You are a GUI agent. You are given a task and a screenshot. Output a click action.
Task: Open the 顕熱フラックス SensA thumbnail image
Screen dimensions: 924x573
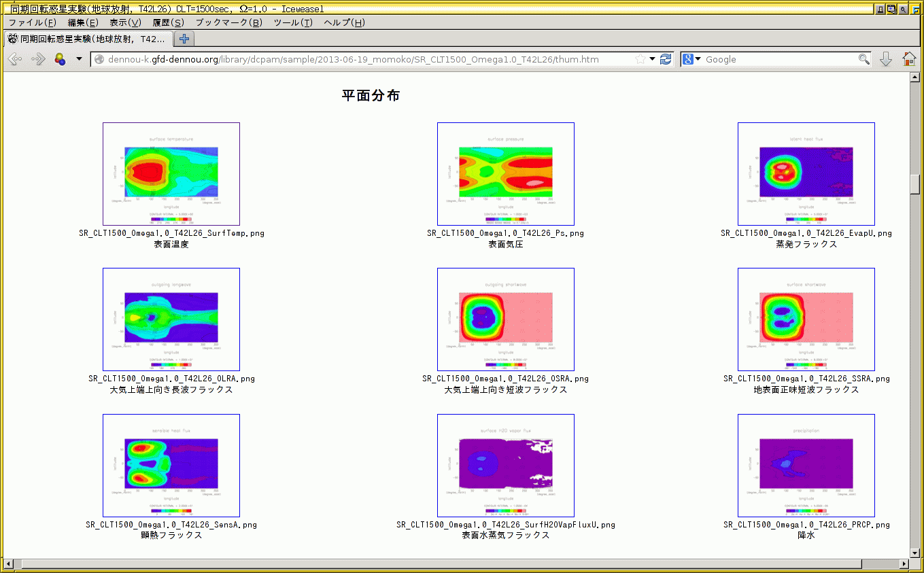click(x=171, y=466)
